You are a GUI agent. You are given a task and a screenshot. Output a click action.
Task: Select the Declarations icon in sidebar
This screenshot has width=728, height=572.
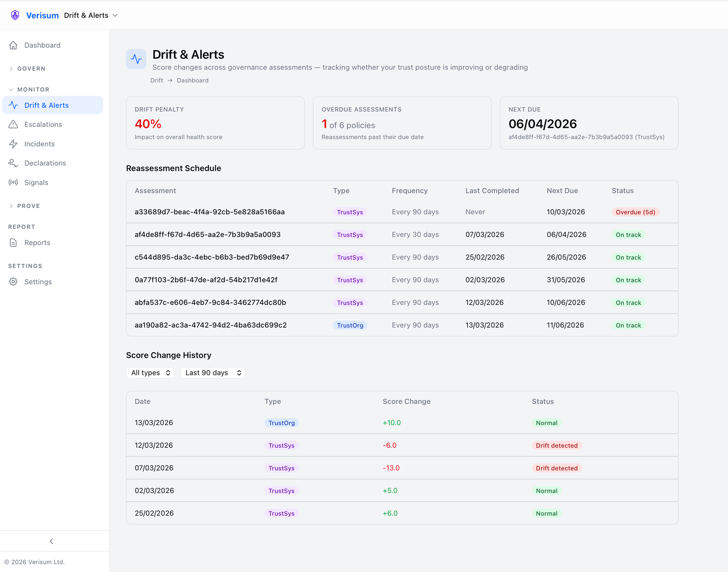13,163
